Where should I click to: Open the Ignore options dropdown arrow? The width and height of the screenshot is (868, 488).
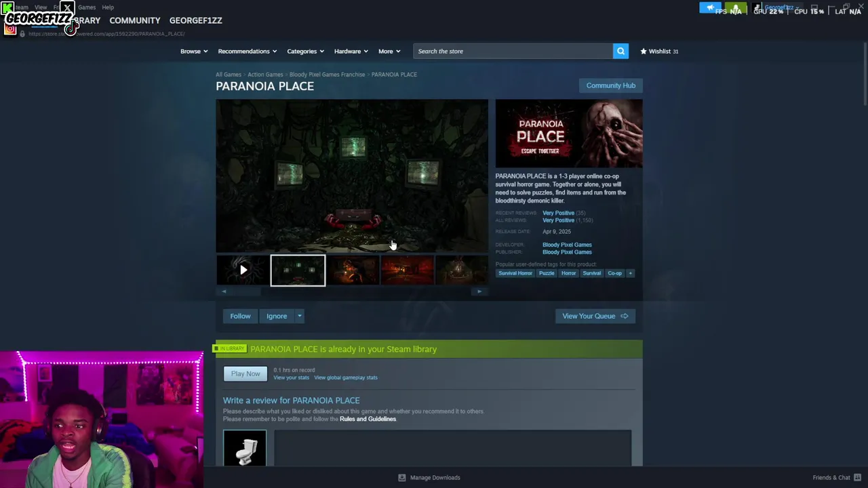coord(299,316)
